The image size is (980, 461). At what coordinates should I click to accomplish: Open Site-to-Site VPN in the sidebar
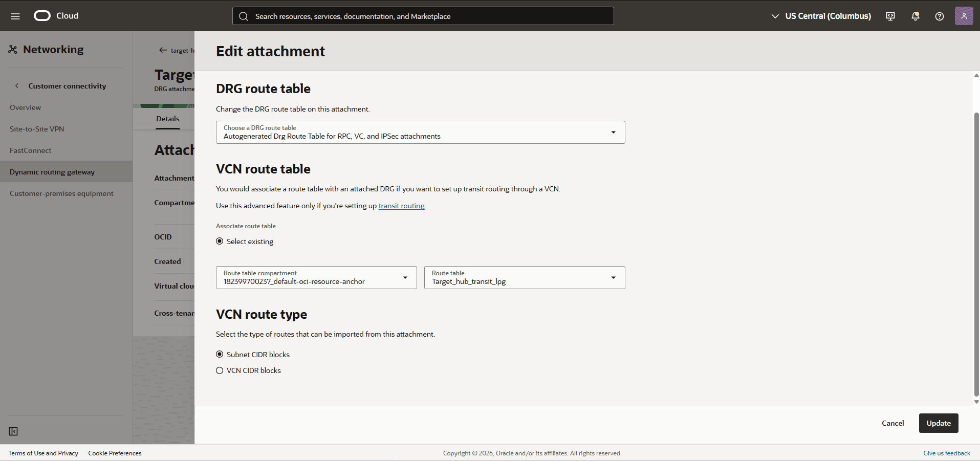point(37,129)
